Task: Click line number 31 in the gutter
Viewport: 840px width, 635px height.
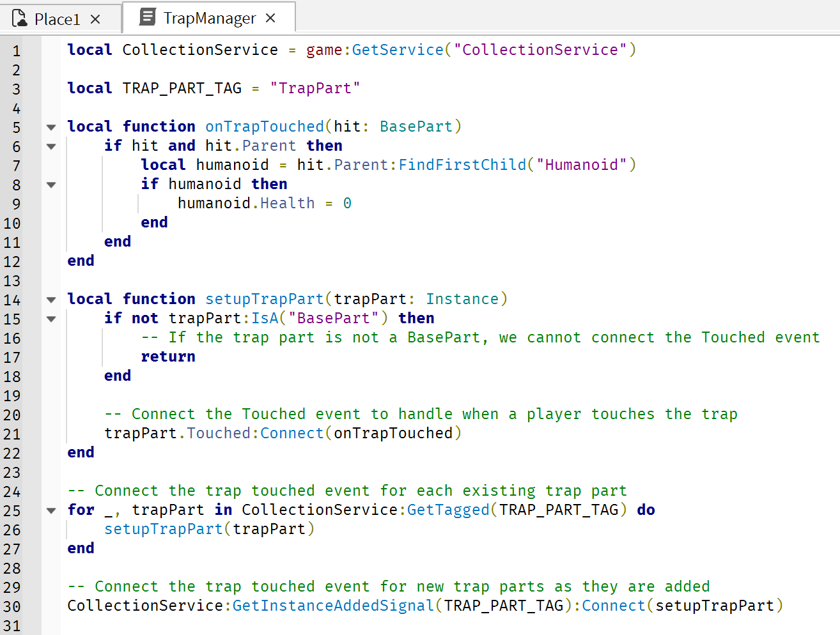Action: 12,626
